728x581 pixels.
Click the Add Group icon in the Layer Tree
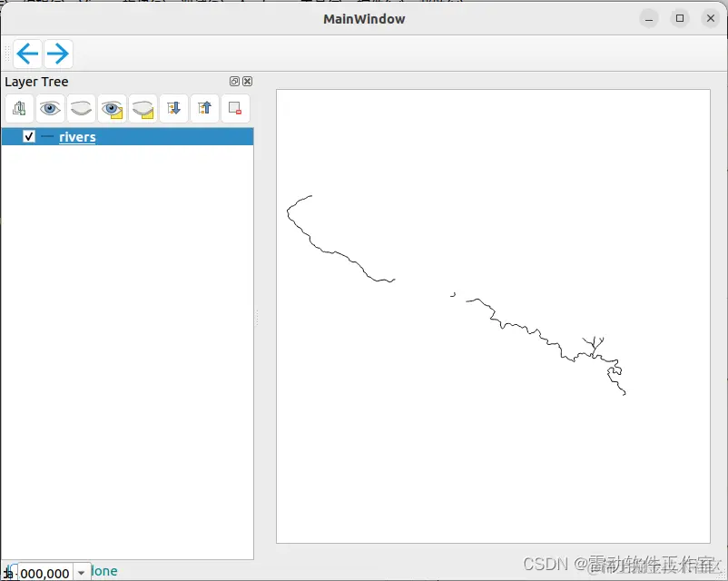coord(19,108)
